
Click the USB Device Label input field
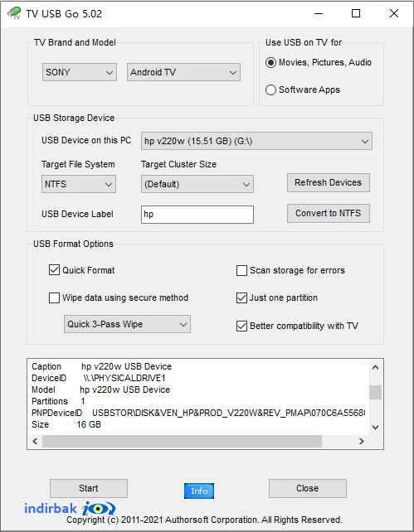(197, 215)
